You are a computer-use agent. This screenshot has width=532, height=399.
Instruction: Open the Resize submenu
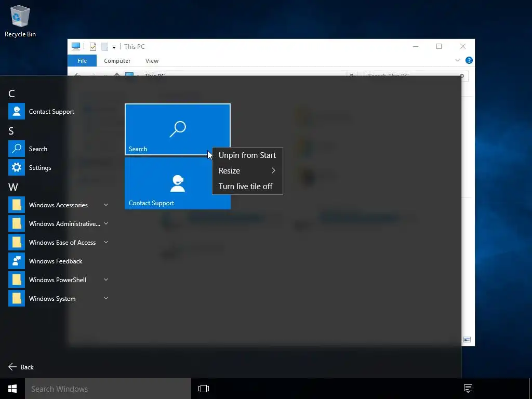click(247, 170)
